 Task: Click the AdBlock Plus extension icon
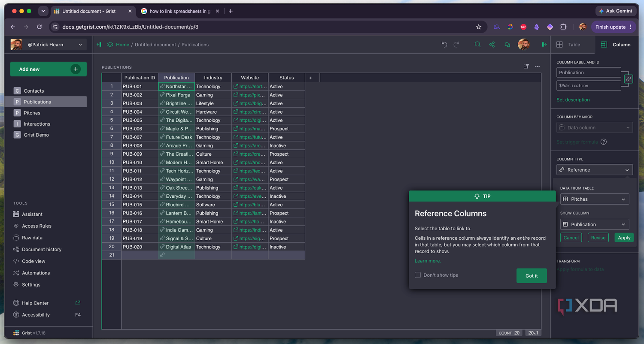pyautogui.click(x=523, y=27)
